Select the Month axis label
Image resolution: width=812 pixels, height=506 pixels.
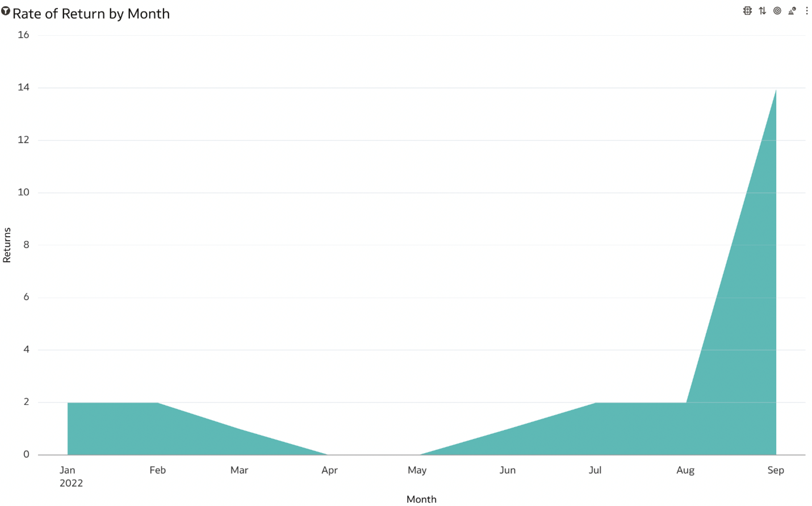point(421,499)
